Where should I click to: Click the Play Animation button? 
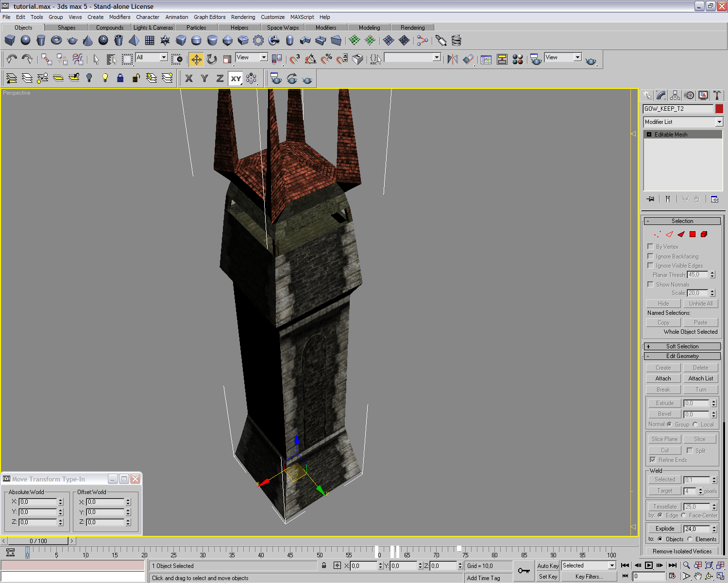pyautogui.click(x=649, y=565)
